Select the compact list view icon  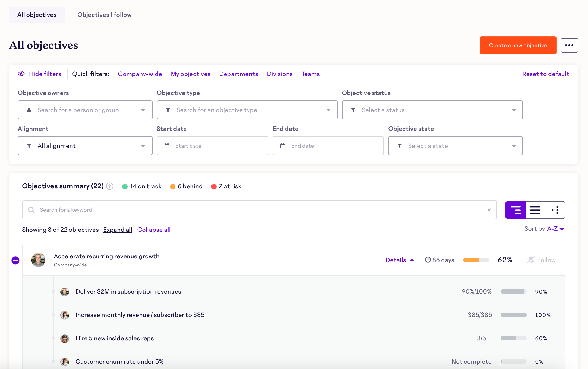point(535,209)
